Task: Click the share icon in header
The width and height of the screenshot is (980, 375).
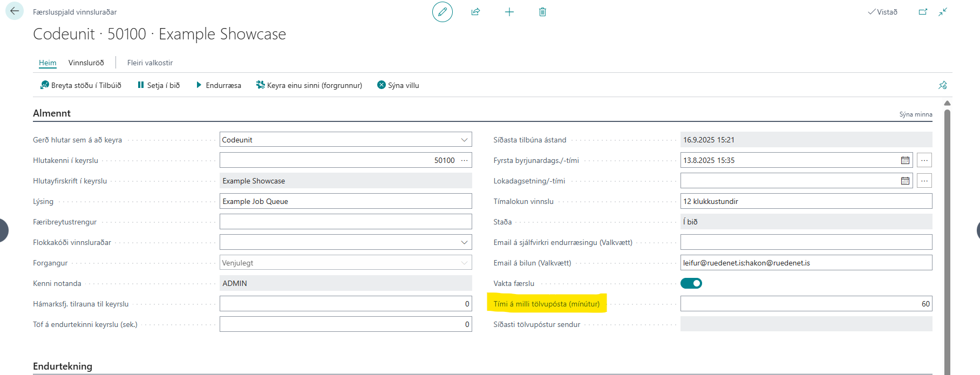Action: [x=475, y=12]
